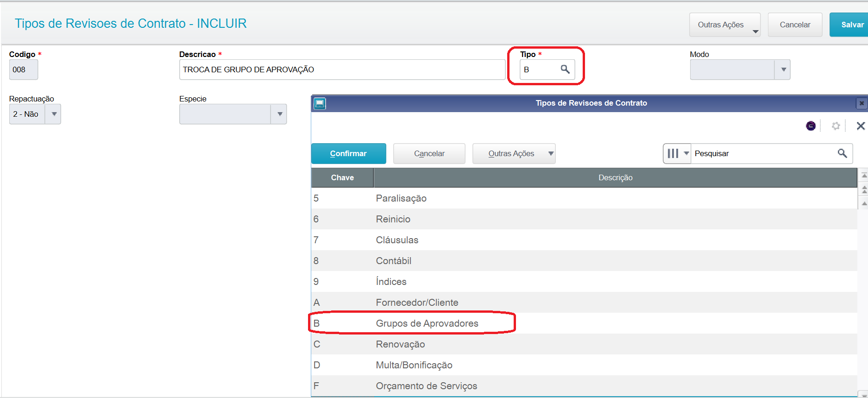Screen dimensions: 868x398
Task: Click the Confirmar button
Action: [x=348, y=153]
